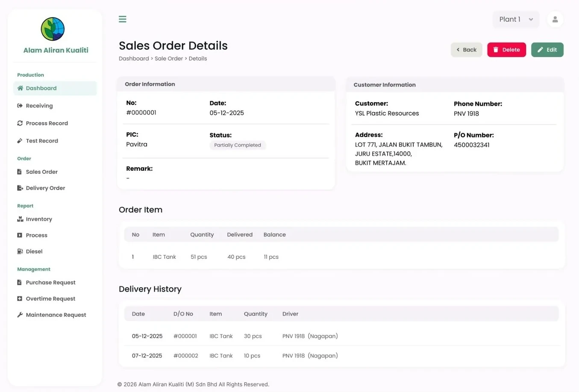Click the 11 pcs balance value
The image size is (579, 392).
point(271,257)
